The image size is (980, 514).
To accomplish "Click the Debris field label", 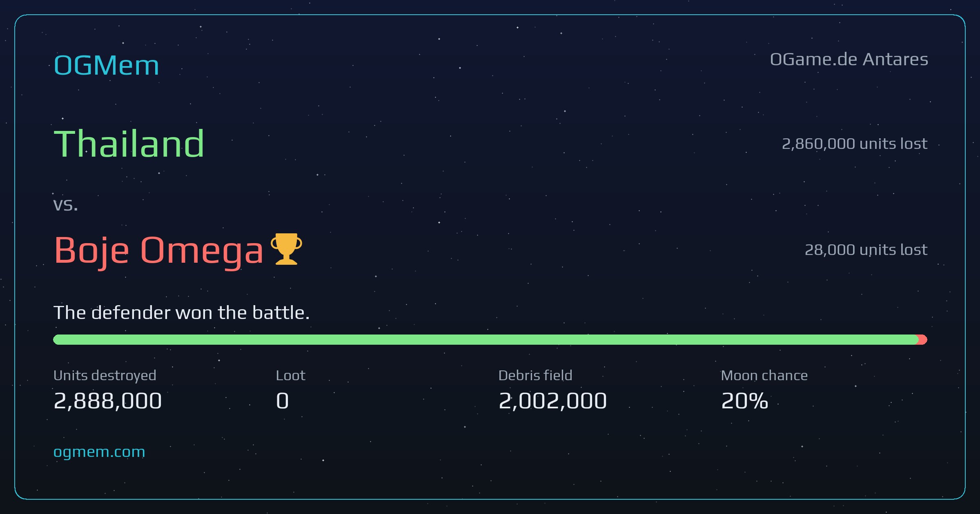I will 535,375.
